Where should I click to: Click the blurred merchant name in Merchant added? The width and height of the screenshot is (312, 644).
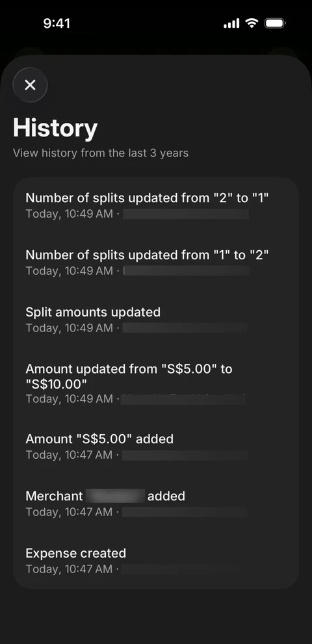coord(115,496)
